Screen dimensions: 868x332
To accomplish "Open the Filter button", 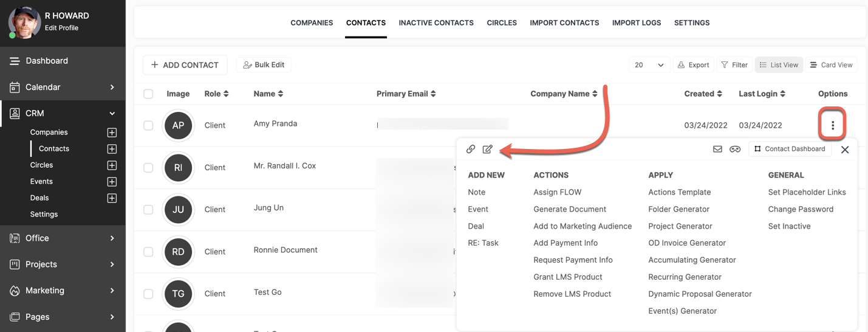I will [x=734, y=65].
